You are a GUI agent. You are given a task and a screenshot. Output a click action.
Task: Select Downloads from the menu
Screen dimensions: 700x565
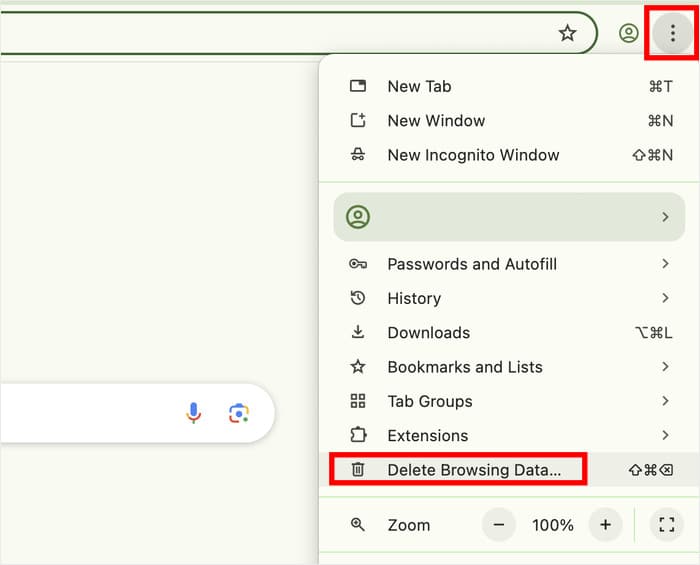coord(509,332)
